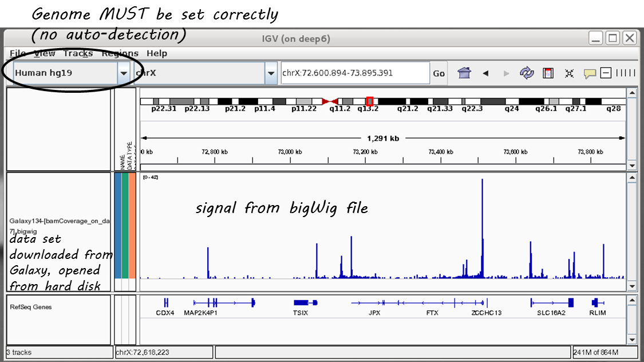Click down arrow of ideogram panel scrollbar
This screenshot has height=362, width=644.
pyautogui.click(x=632, y=166)
